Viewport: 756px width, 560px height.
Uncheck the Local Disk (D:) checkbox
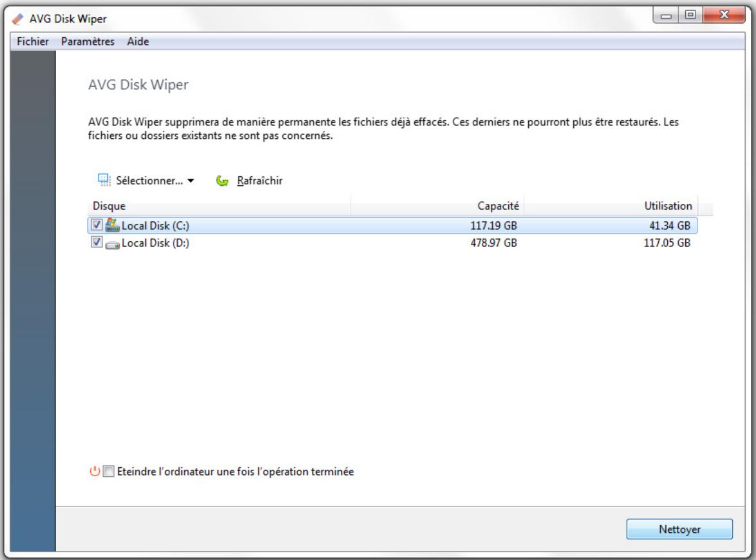pyautogui.click(x=97, y=242)
